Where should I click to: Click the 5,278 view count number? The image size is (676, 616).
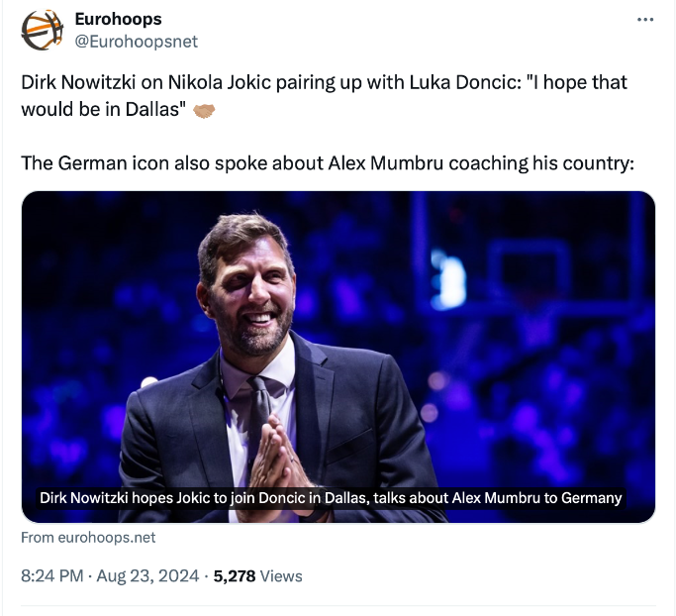(x=235, y=575)
